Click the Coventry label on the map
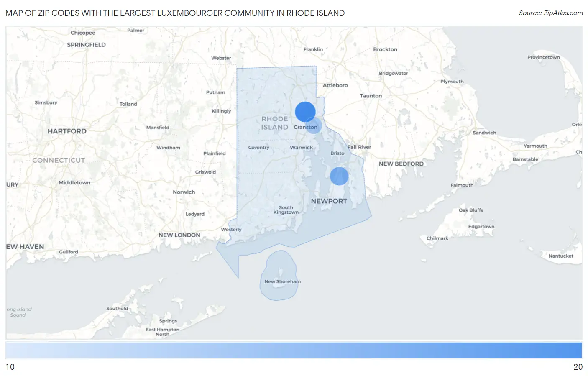 point(259,148)
